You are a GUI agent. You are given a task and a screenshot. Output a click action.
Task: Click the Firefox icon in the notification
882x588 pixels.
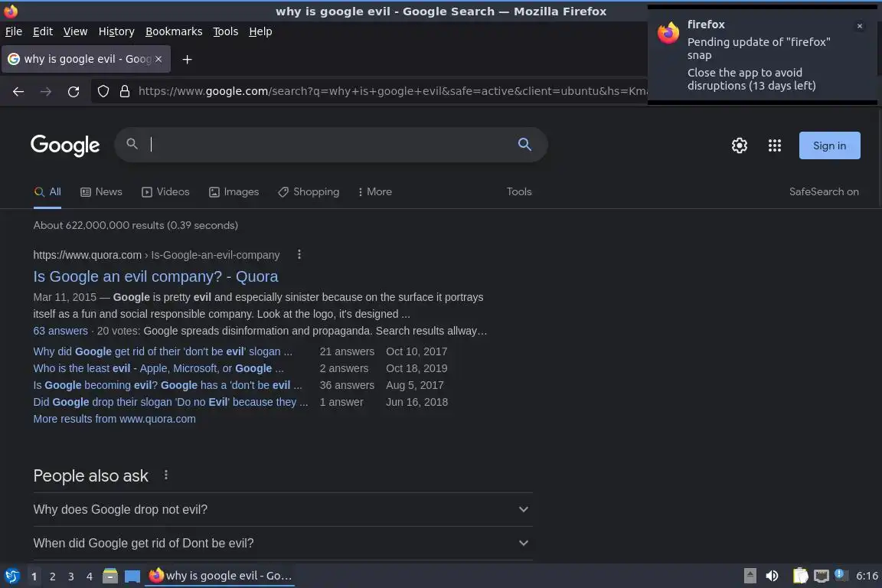click(x=668, y=33)
